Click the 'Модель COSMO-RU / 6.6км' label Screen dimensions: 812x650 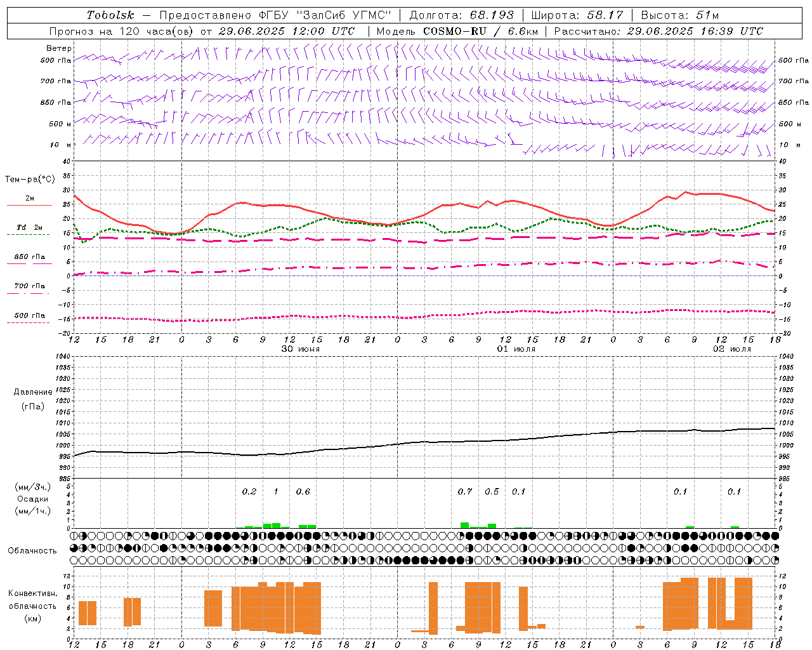(x=457, y=31)
